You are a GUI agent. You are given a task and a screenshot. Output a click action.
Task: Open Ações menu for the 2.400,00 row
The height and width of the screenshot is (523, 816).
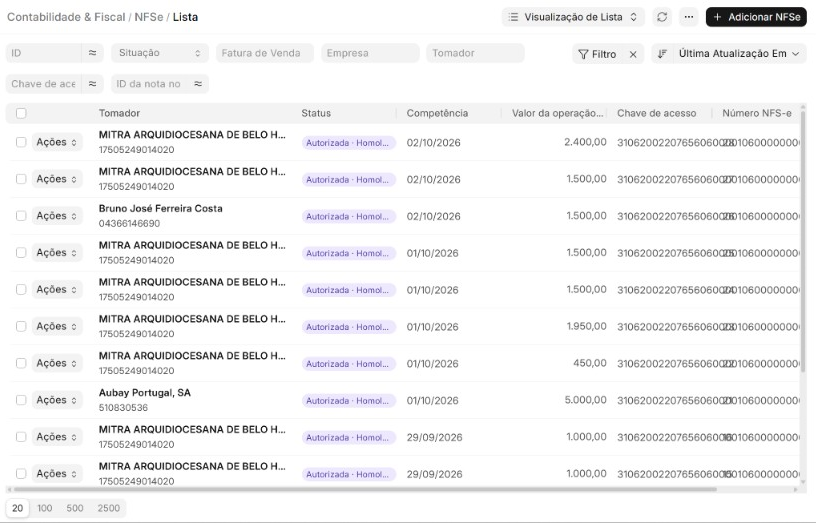tap(57, 142)
